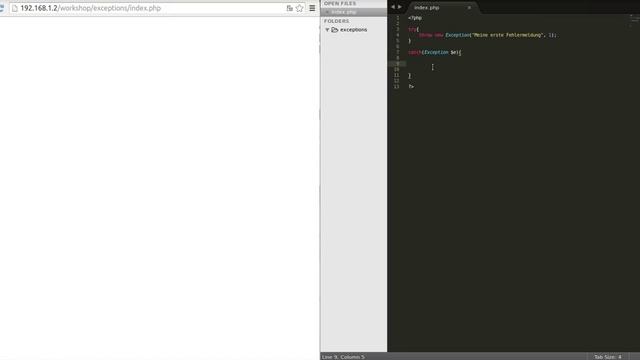Viewport: 640px width, 360px height.
Task: Click the throw new Exception code line
Action: pos(487,35)
